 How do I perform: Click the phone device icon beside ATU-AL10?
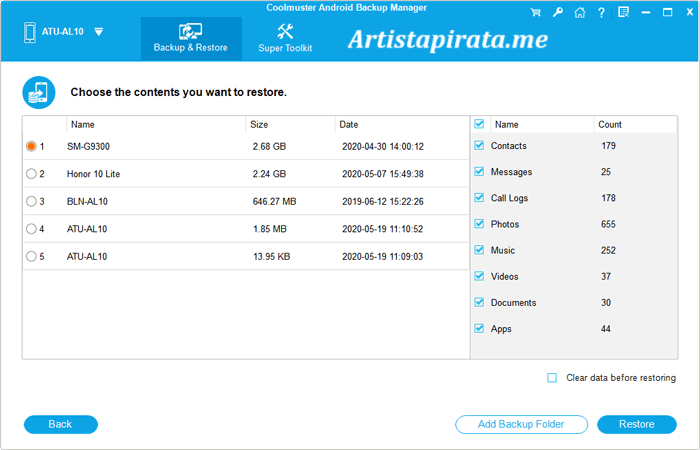click(30, 33)
